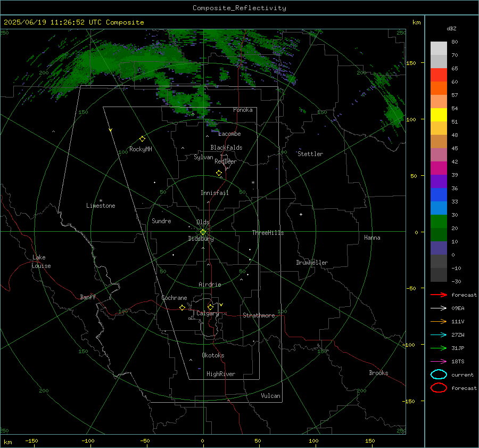This screenshot has height=448, width=479.
Task: Click the Vulcan label on map
Action: click(270, 396)
